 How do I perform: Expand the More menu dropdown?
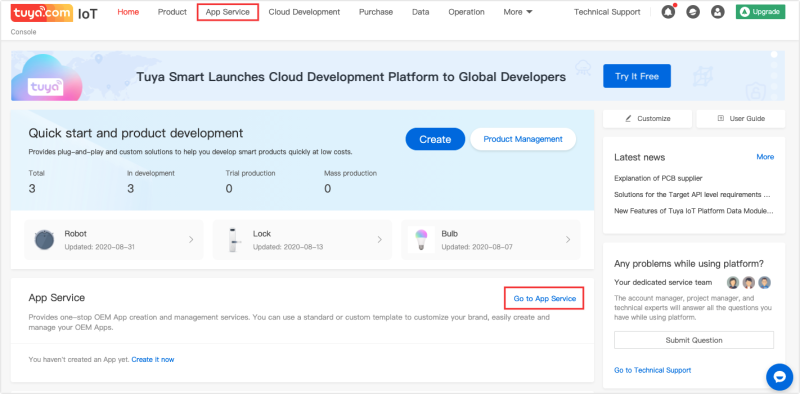click(x=518, y=12)
